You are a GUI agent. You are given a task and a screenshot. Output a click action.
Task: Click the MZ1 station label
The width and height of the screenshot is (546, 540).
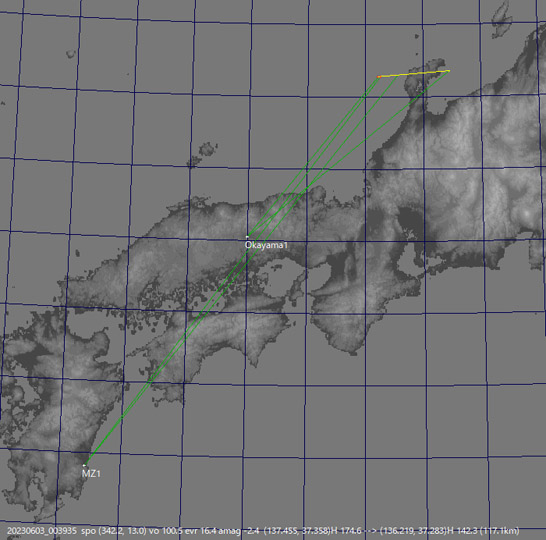point(91,474)
